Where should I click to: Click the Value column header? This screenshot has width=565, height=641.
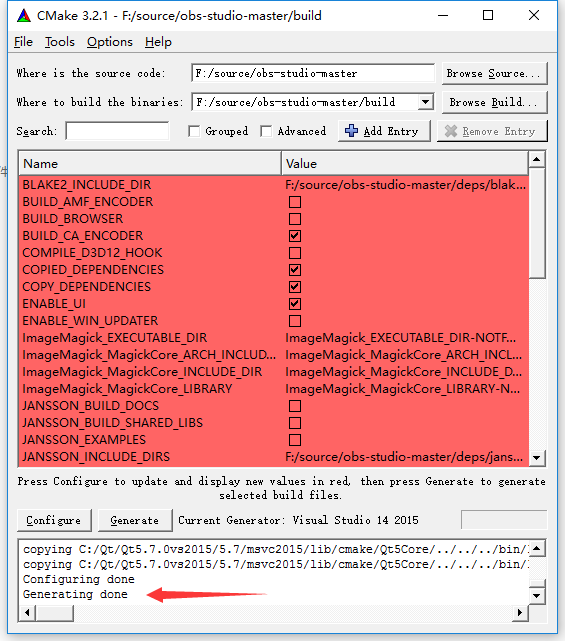pos(405,164)
